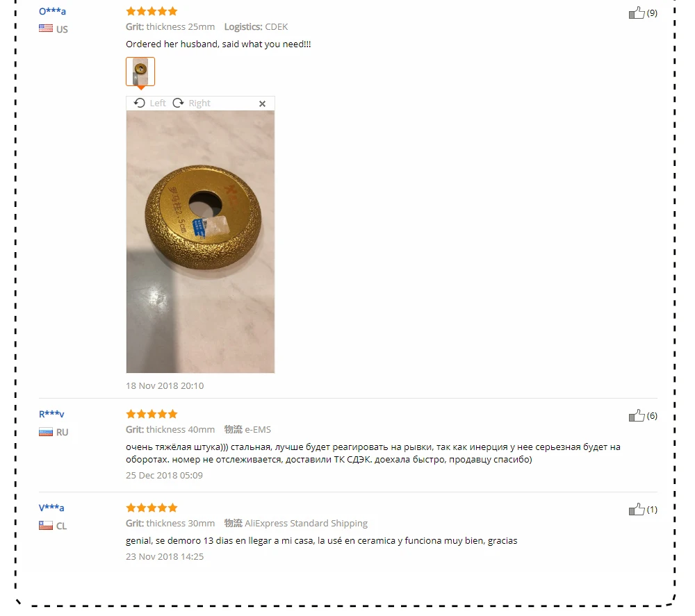
Task: Click five-star rating of O***a review
Action: [x=152, y=11]
